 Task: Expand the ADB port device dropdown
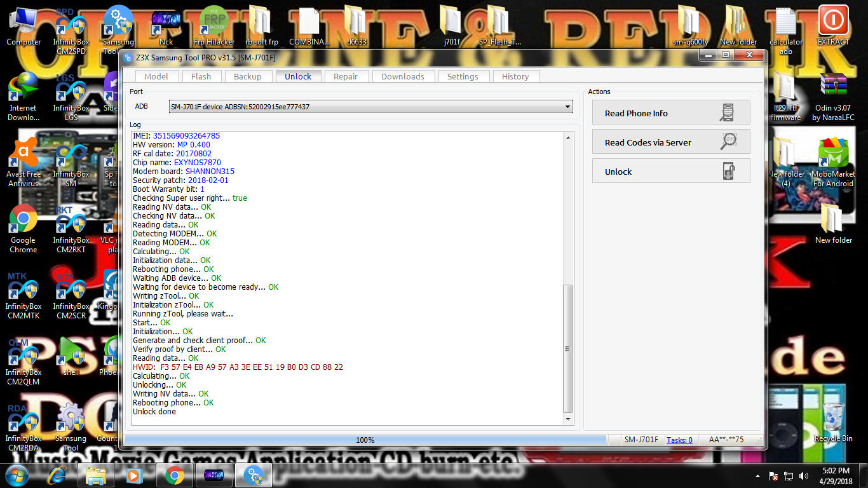coord(568,107)
